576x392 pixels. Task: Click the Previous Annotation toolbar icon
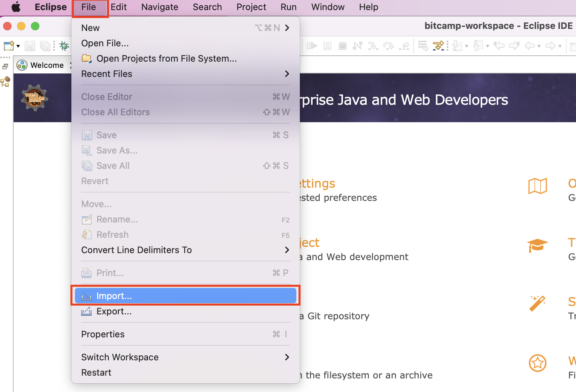478,46
